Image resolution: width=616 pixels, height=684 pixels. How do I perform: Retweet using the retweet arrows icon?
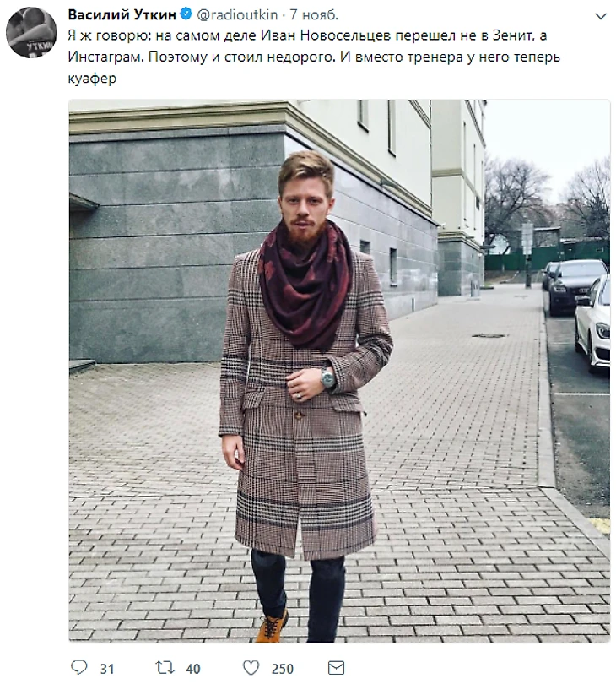point(165,667)
